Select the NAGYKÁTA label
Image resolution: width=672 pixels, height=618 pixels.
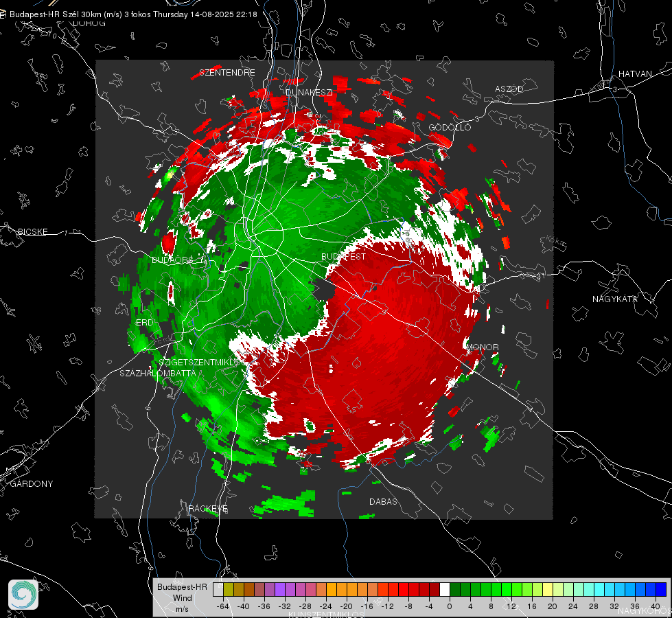point(614,299)
